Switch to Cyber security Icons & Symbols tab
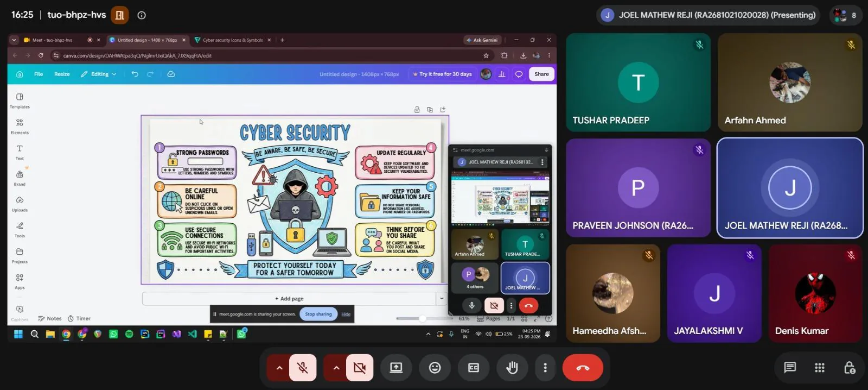 pyautogui.click(x=232, y=40)
